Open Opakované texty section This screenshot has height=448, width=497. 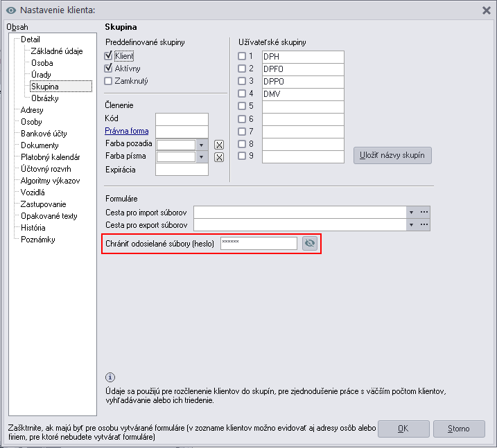[x=49, y=216]
